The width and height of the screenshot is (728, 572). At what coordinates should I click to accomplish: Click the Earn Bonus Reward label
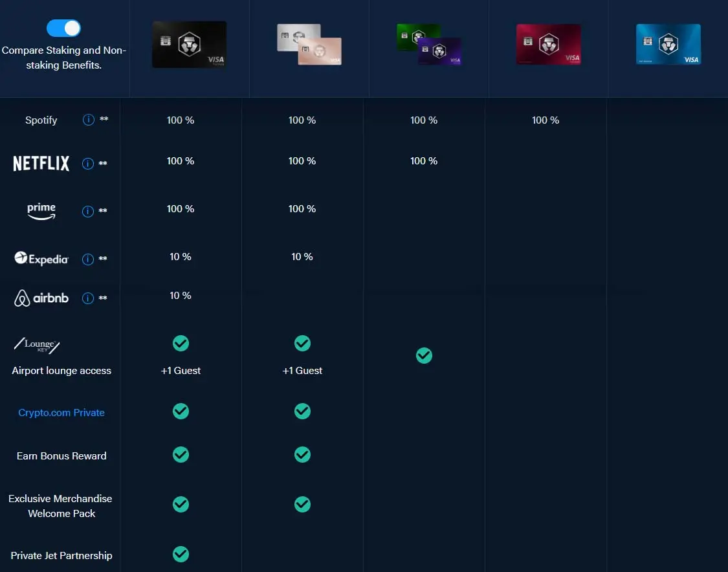(x=61, y=456)
